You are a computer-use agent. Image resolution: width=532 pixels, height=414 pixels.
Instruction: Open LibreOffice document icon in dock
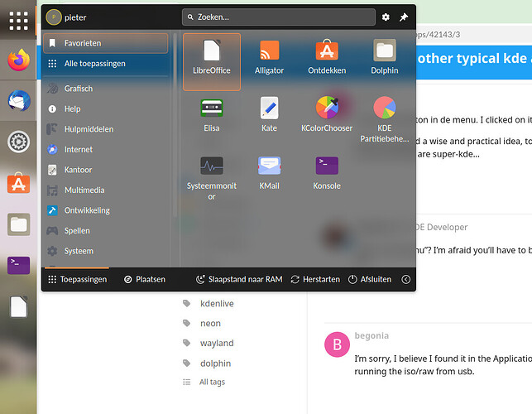19,306
